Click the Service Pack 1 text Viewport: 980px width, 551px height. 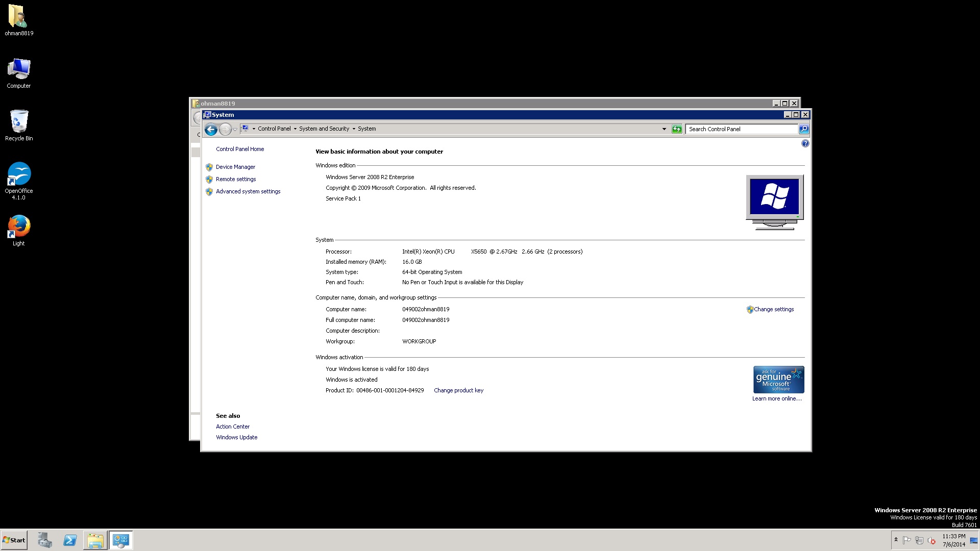click(343, 198)
